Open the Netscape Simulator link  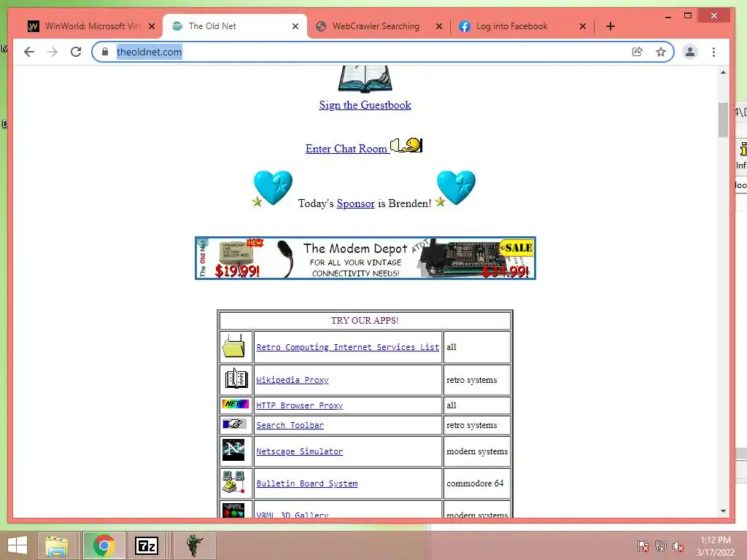tap(300, 451)
